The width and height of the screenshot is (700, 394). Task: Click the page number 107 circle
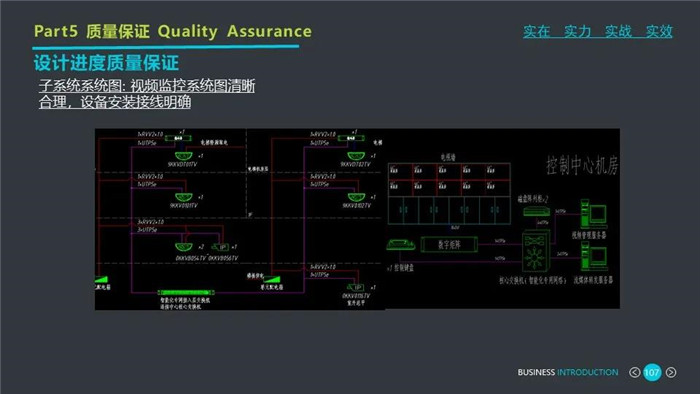[652, 372]
